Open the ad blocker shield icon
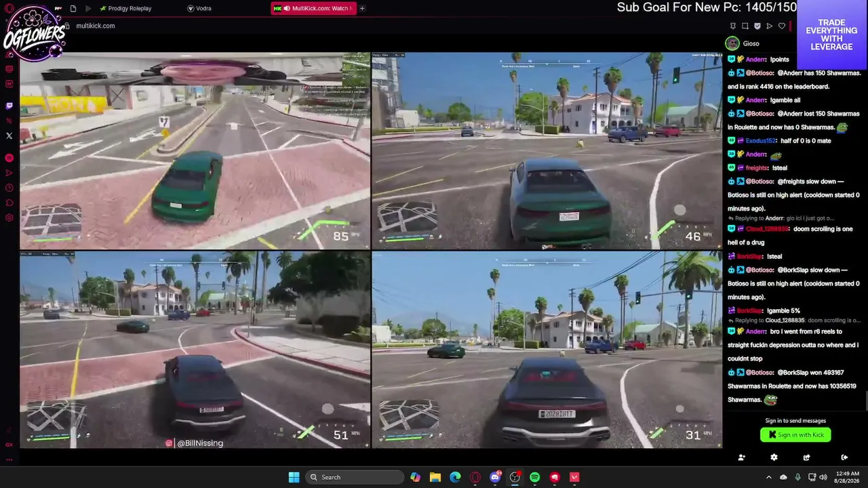 pos(757,26)
